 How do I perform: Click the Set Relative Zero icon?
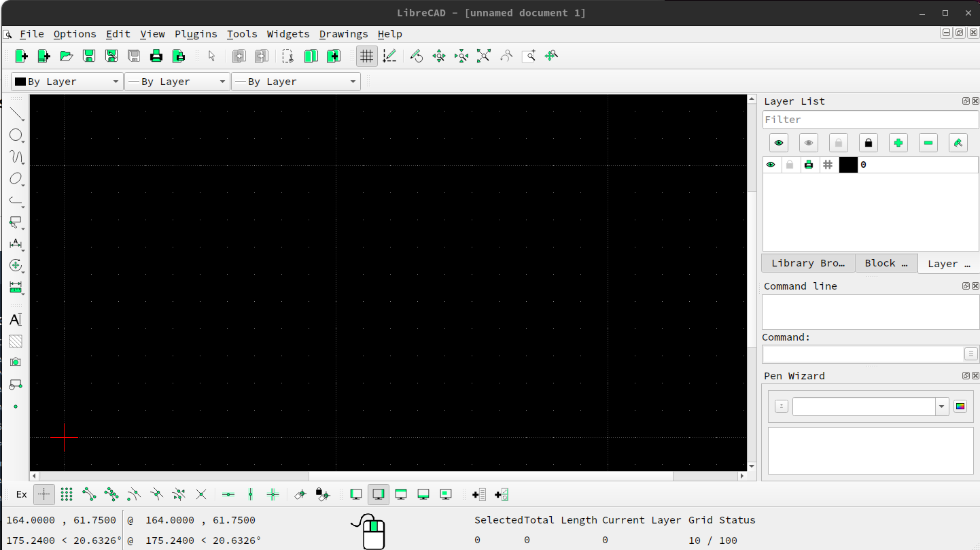pos(300,494)
